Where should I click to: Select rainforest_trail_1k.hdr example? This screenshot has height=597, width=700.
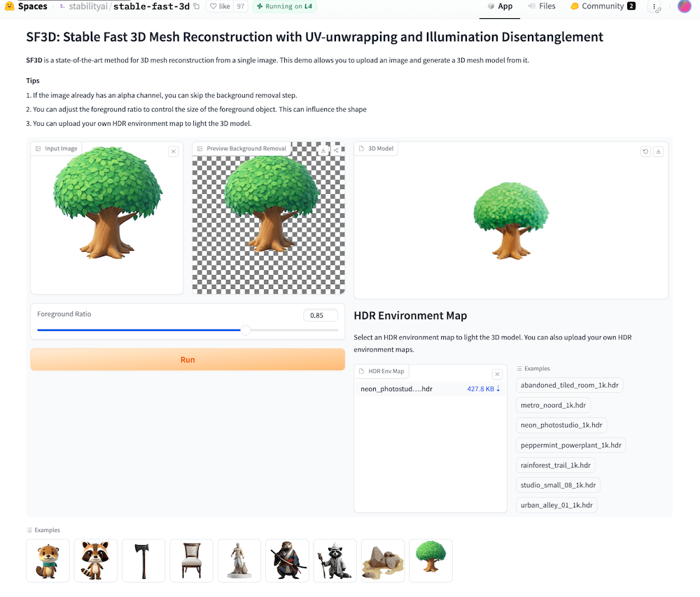pyautogui.click(x=555, y=465)
